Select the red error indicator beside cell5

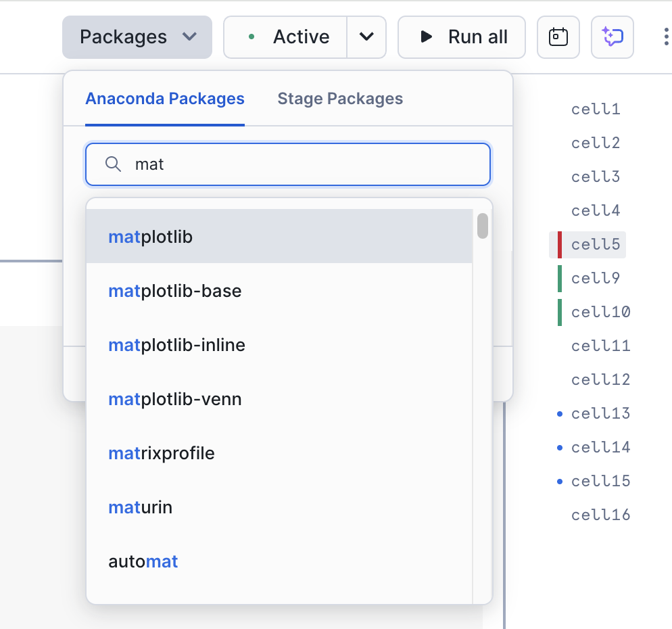pos(559,244)
